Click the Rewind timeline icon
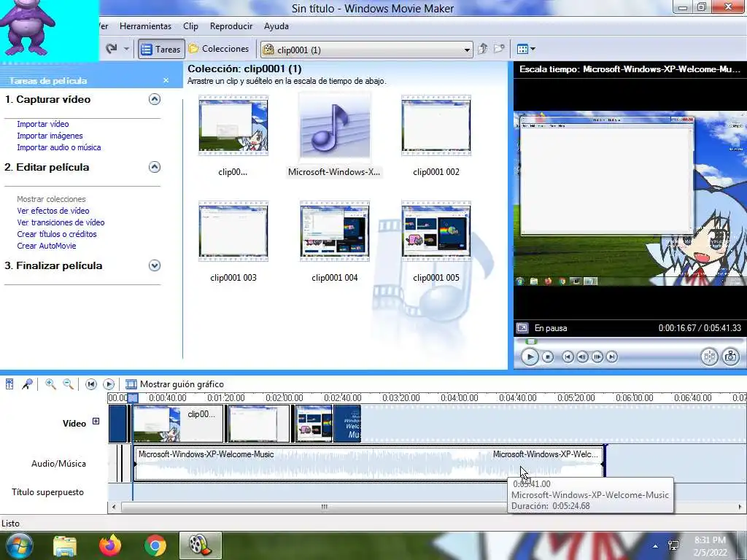The width and height of the screenshot is (747, 560). [x=91, y=384]
